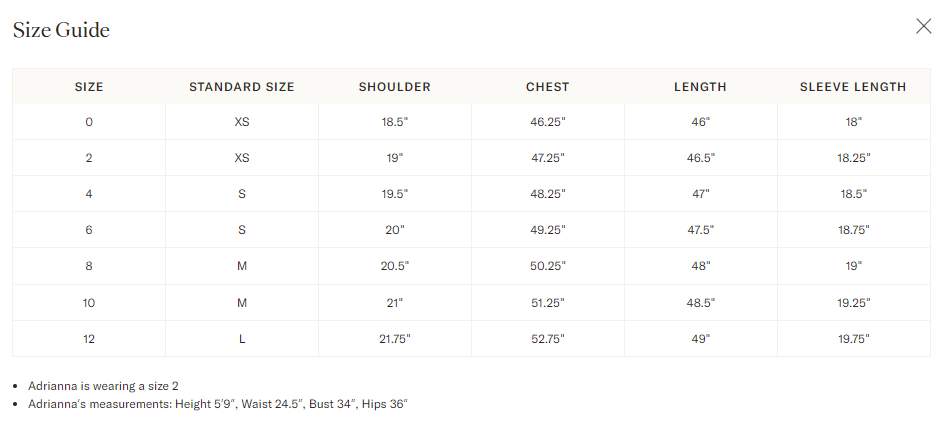This screenshot has width=945, height=447.
Task: Select the SIZE column header
Action: pyautogui.click(x=89, y=87)
